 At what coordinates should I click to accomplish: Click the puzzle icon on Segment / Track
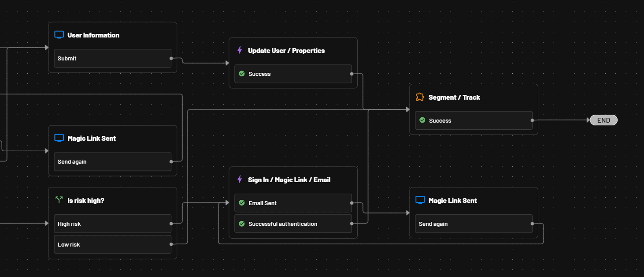(420, 97)
